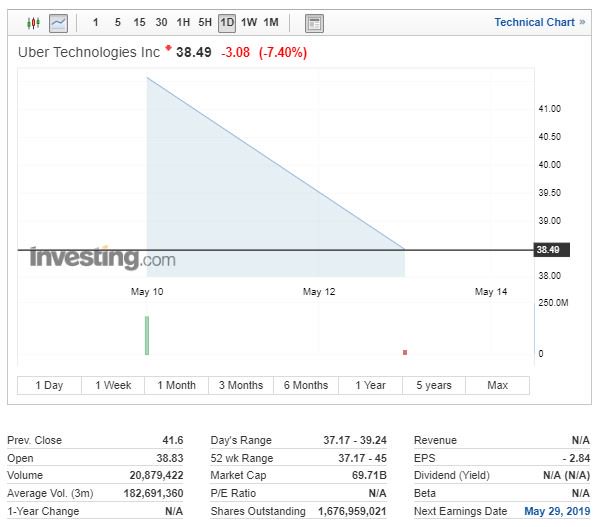
Task: Click the May 10 axis label
Action: [x=147, y=292]
